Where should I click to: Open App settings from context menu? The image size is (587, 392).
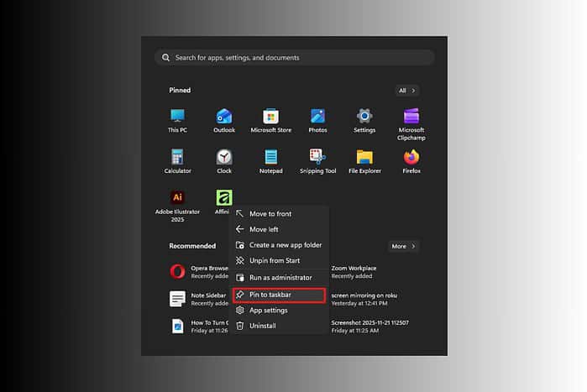coord(280,311)
